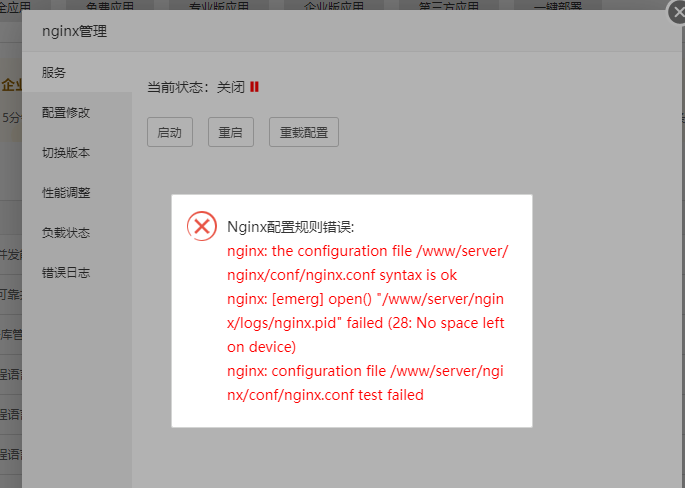Screen dimensions: 685x488
Task: View the 负载状态 tab
Action: click(76, 232)
